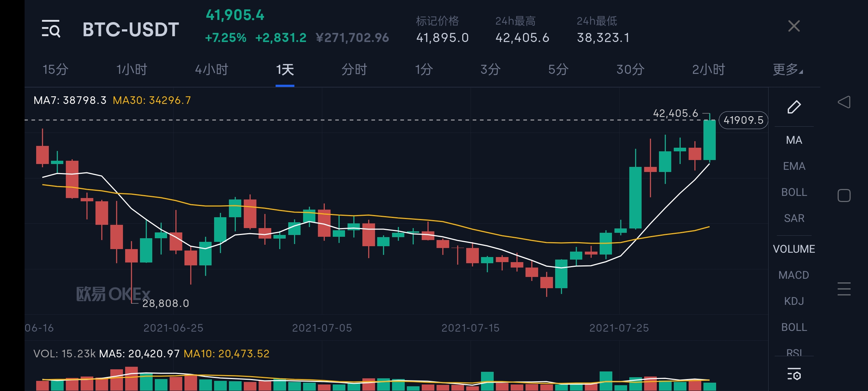Tap the 2021-06-25 date axis label

[173, 328]
